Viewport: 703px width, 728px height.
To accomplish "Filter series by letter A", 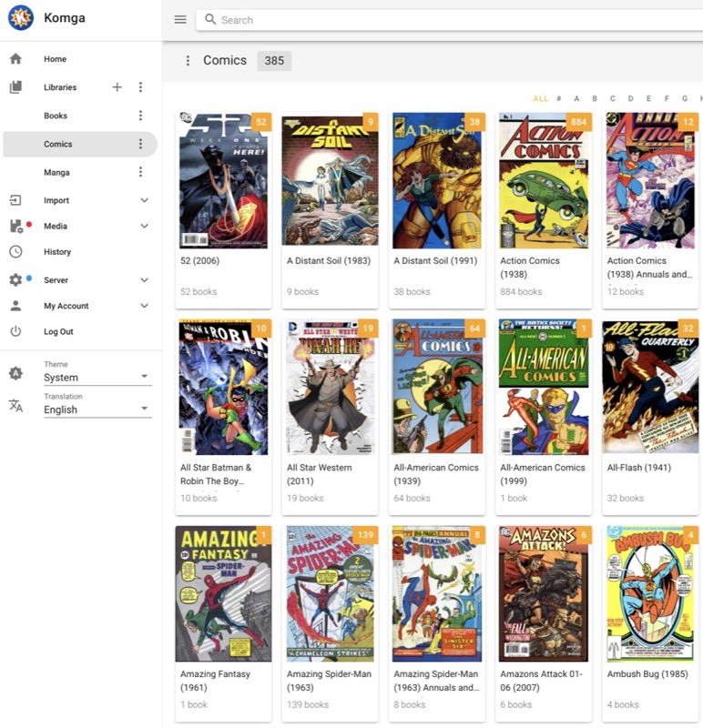I will (x=576, y=98).
